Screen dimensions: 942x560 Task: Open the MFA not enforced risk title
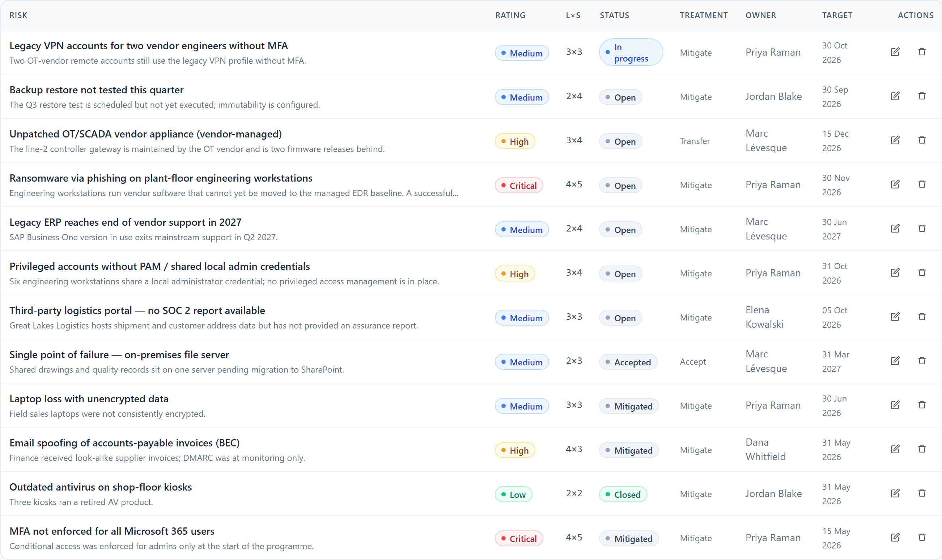click(x=112, y=531)
